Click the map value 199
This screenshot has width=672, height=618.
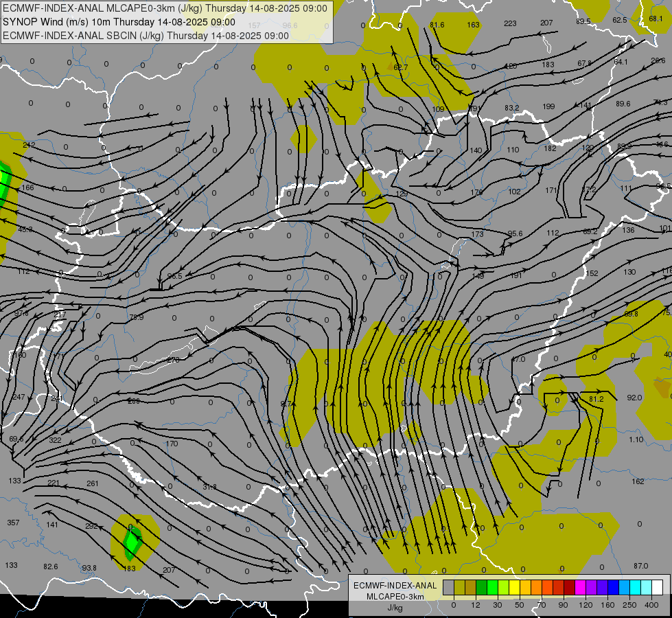548,106
